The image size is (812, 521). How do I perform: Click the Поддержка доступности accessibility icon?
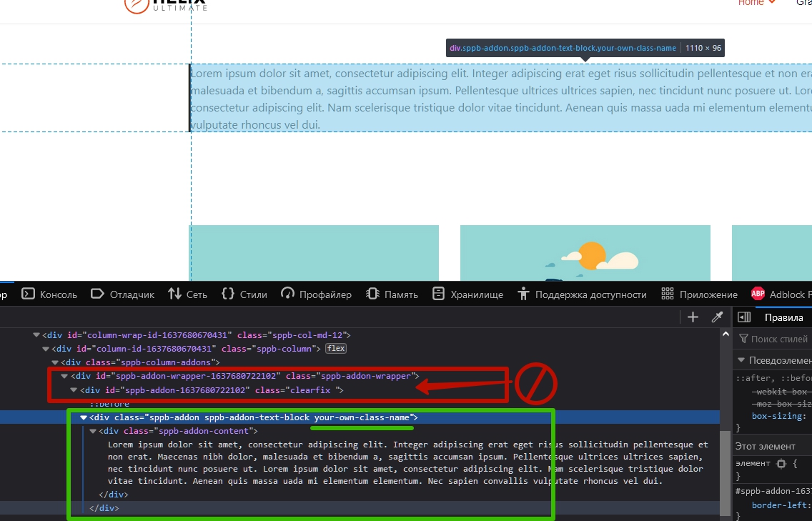click(523, 294)
